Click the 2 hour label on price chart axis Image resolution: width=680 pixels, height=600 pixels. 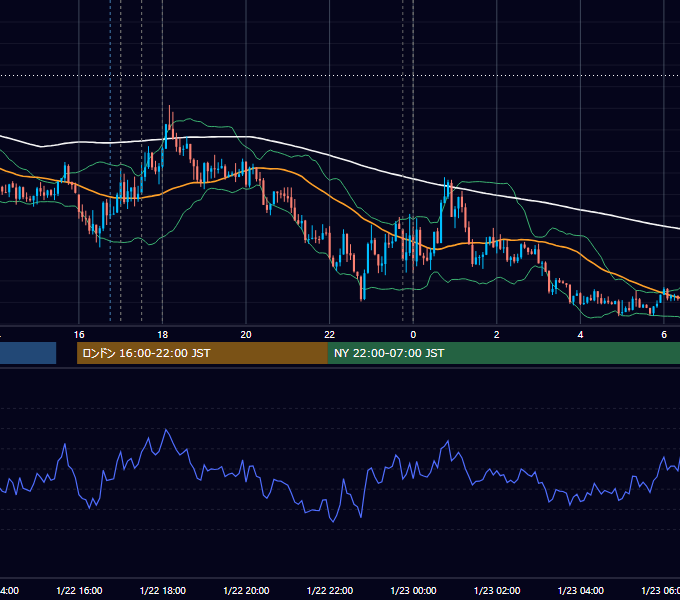(x=497, y=335)
